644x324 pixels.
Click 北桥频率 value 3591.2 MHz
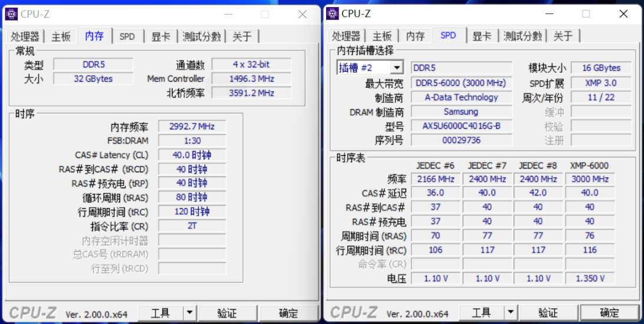[251, 93]
